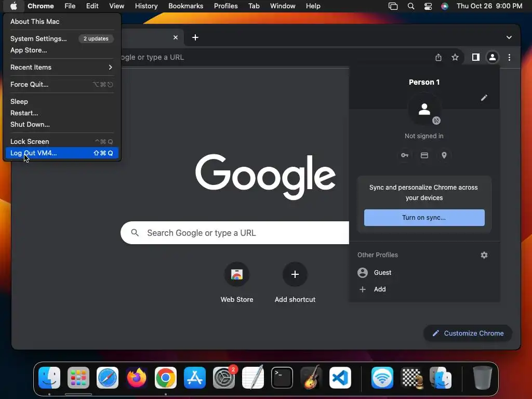Choose Restart from the Apple menu
This screenshot has height=399, width=532.
(62, 113)
